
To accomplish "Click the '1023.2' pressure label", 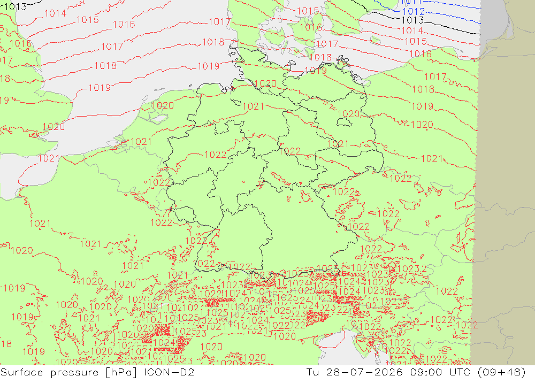I will [412, 269].
